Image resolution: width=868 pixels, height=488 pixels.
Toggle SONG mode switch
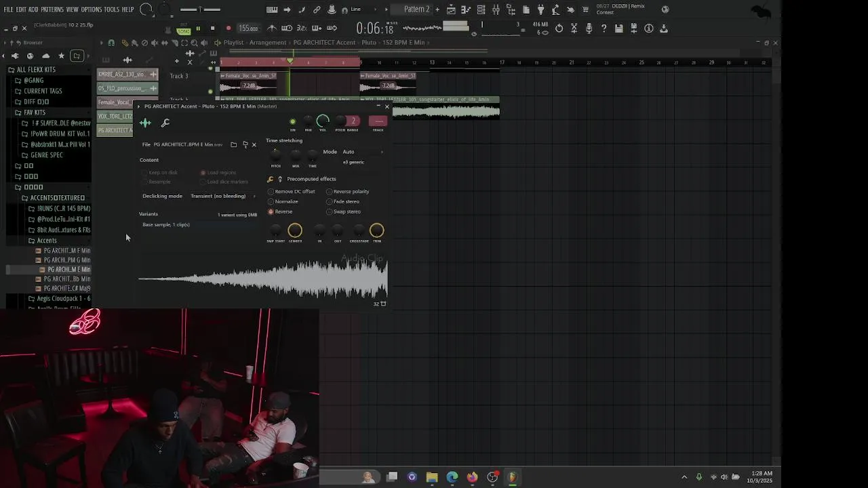pyautogui.click(x=184, y=30)
